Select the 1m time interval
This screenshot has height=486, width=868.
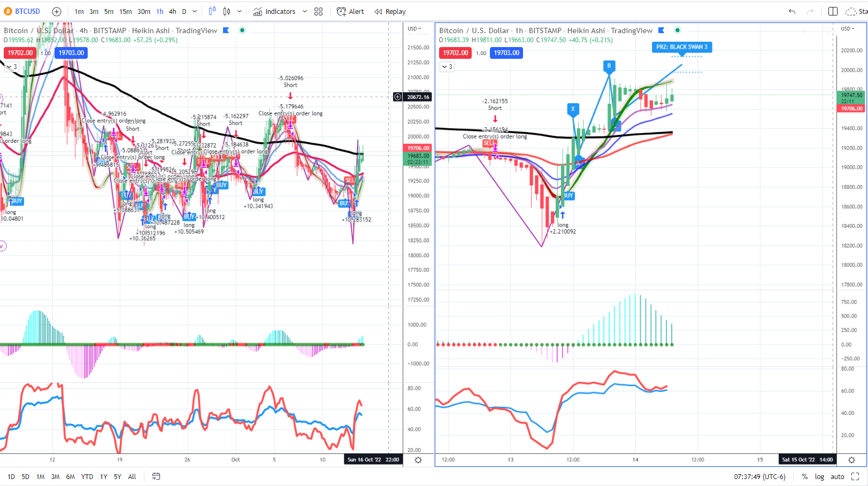click(x=79, y=11)
